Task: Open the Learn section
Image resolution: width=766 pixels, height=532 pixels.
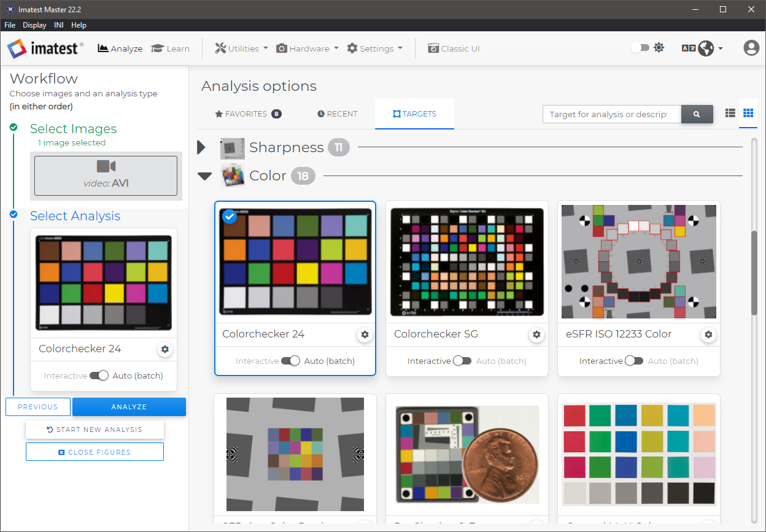Action: tap(171, 48)
